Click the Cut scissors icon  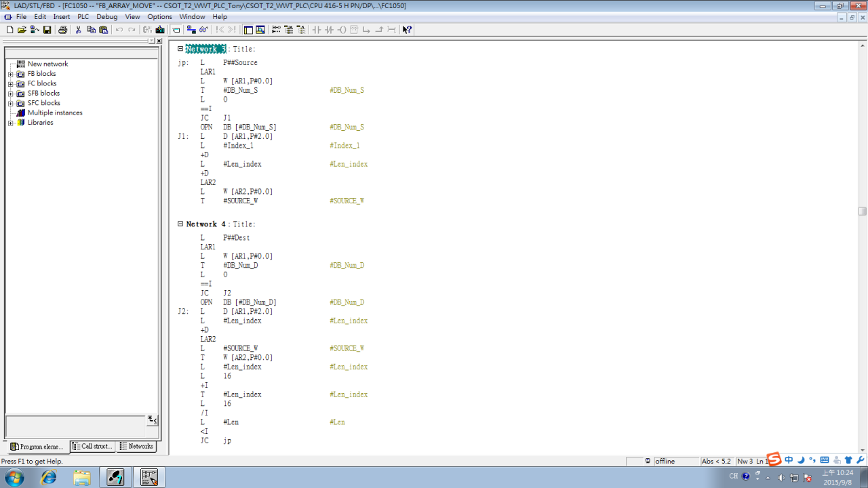[x=78, y=30]
